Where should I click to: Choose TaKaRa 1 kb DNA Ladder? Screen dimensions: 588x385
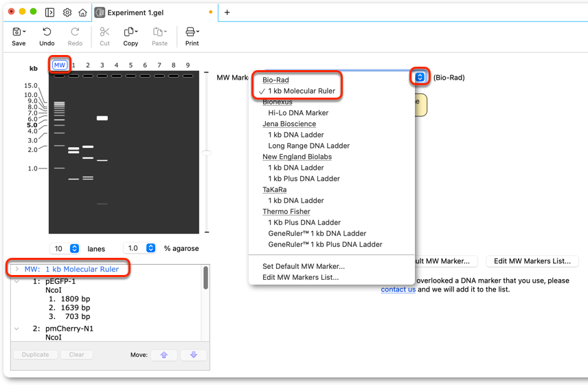click(296, 200)
